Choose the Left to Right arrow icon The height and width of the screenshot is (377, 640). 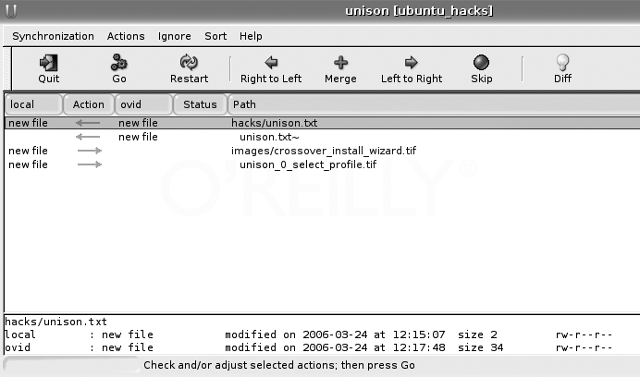[x=411, y=62]
